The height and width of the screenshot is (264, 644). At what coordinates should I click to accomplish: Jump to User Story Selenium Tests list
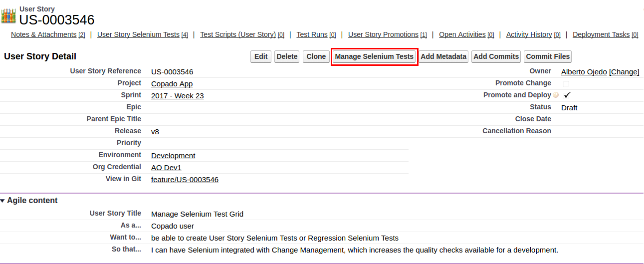138,34
